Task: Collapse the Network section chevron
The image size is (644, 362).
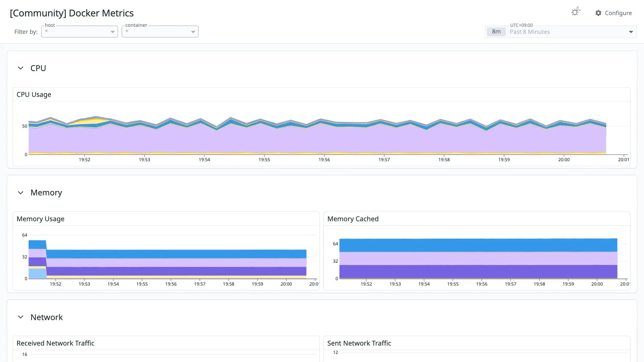Action: 20,317
